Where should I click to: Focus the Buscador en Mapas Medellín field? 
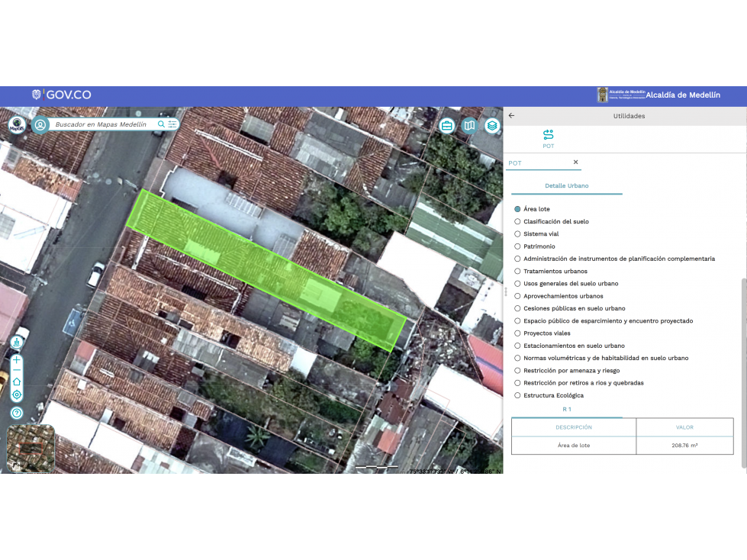(101, 124)
